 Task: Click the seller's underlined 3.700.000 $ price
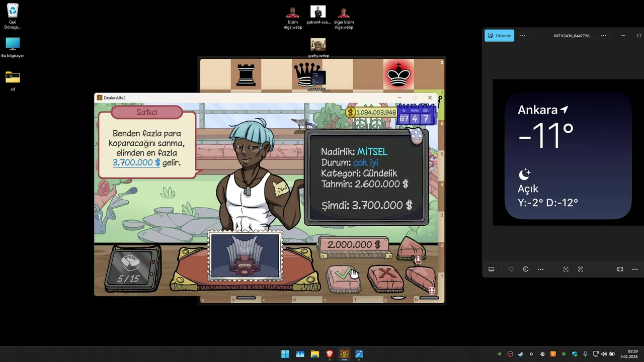(136, 162)
